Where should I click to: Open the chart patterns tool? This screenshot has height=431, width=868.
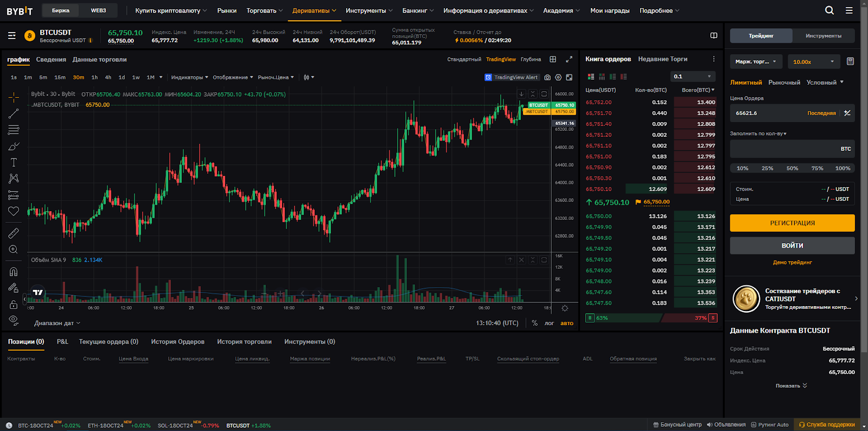(x=14, y=179)
